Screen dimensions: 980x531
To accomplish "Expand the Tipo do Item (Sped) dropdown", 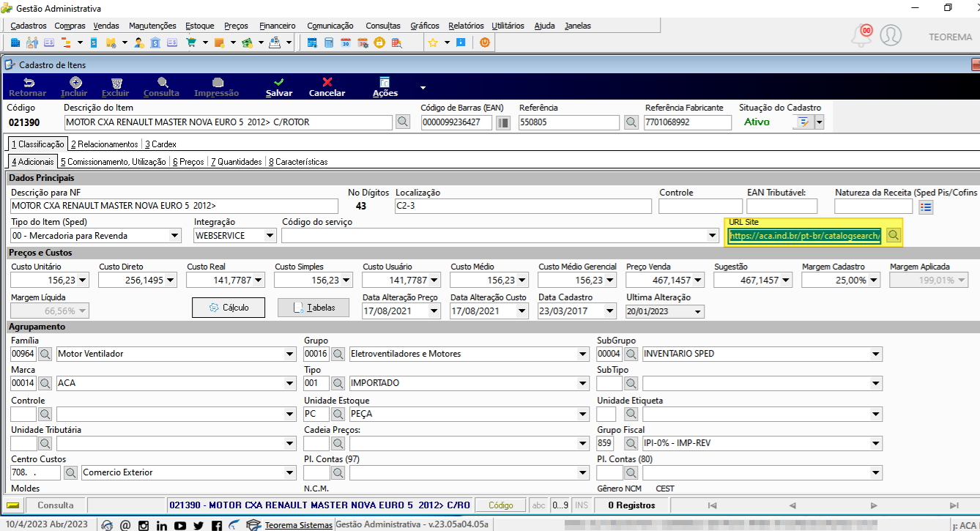I will tap(174, 236).
